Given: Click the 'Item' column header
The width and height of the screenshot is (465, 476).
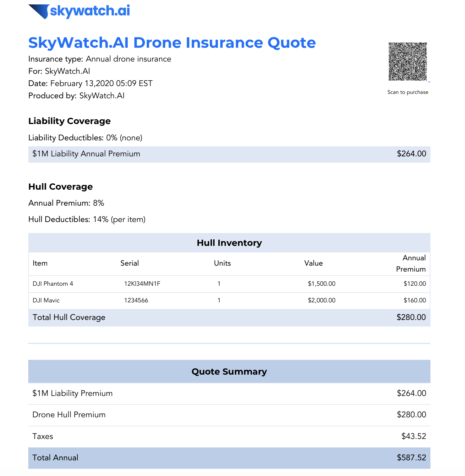Looking at the screenshot, I should pos(40,263).
